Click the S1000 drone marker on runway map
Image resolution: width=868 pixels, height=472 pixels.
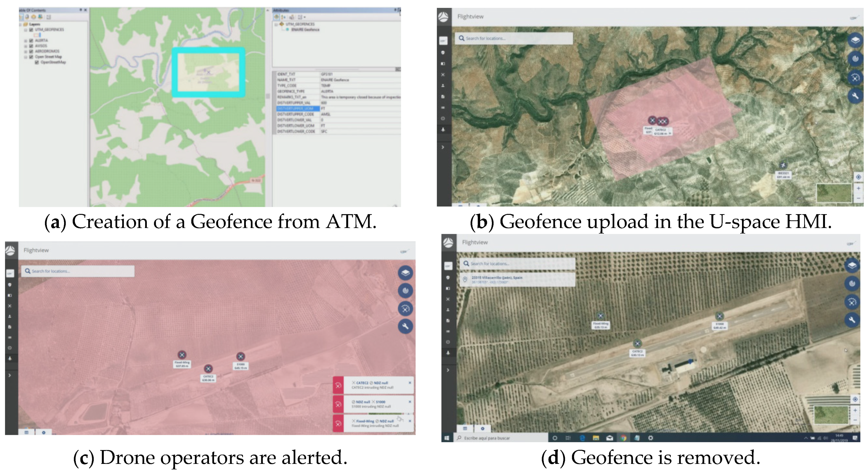(719, 316)
